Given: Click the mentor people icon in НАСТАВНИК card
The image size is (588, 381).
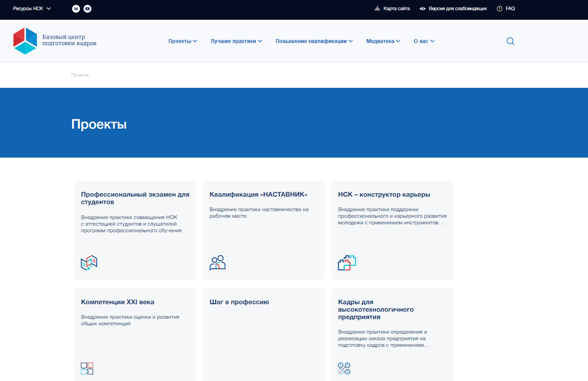Looking at the screenshot, I should 218,262.
